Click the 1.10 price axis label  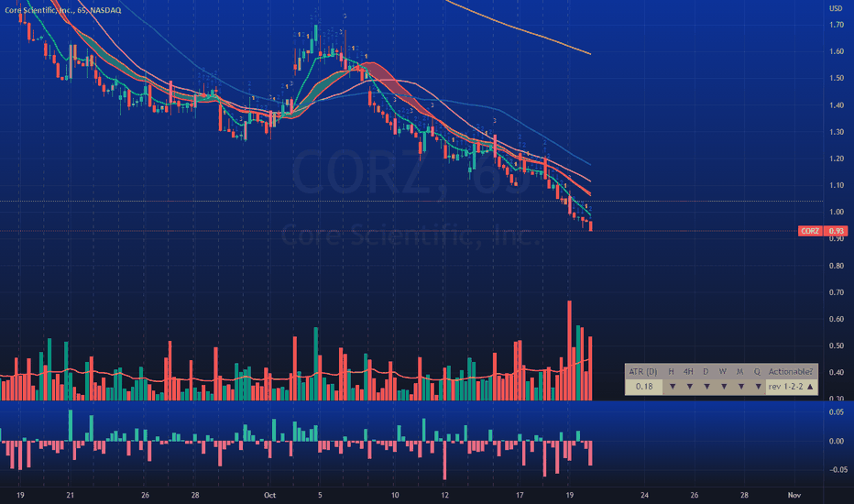click(x=836, y=185)
